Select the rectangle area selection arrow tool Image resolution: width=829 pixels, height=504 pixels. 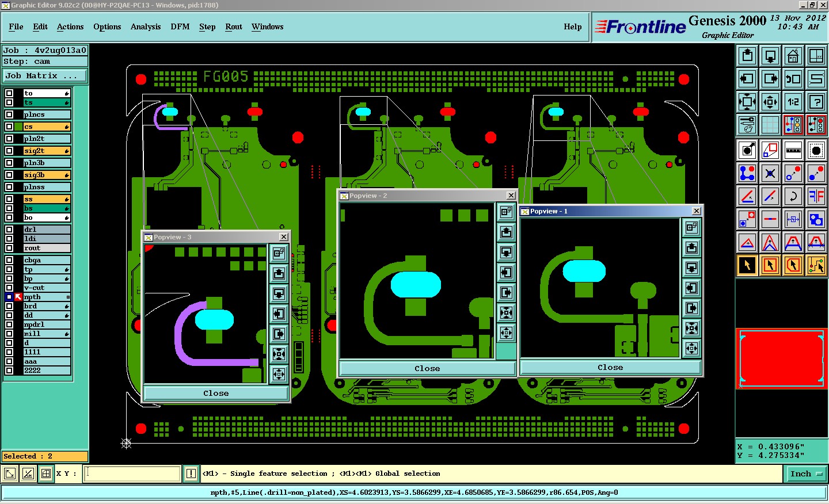click(770, 265)
